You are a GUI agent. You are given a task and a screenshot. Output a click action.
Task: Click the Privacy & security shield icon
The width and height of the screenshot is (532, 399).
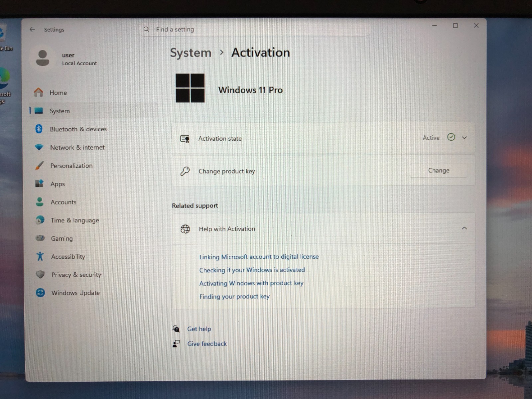[40, 274]
